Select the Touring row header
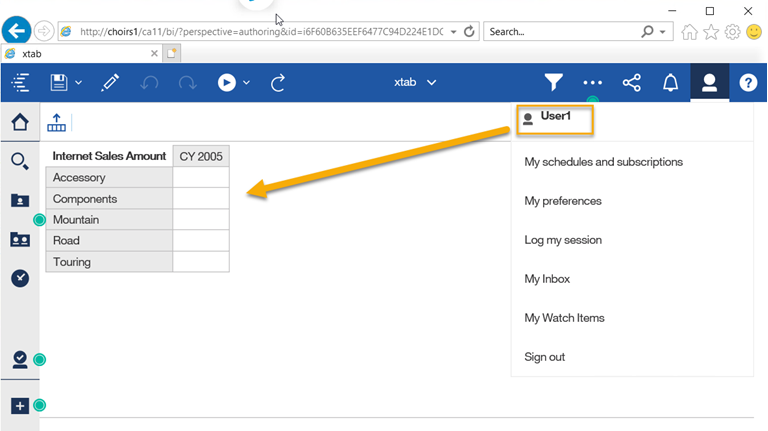This screenshot has height=431, width=768. [109, 262]
